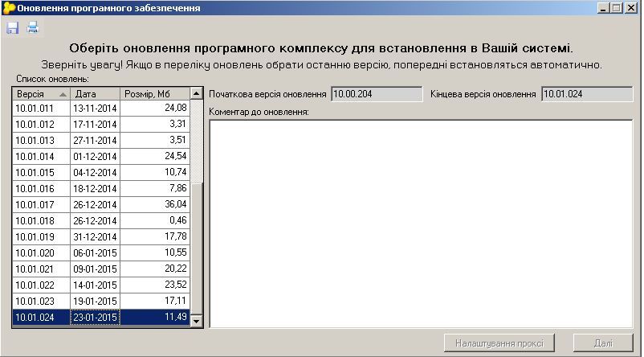Image resolution: width=644 pixels, height=357 pixels.
Task: Select update version 10.01.011
Action: pyautogui.click(x=101, y=109)
